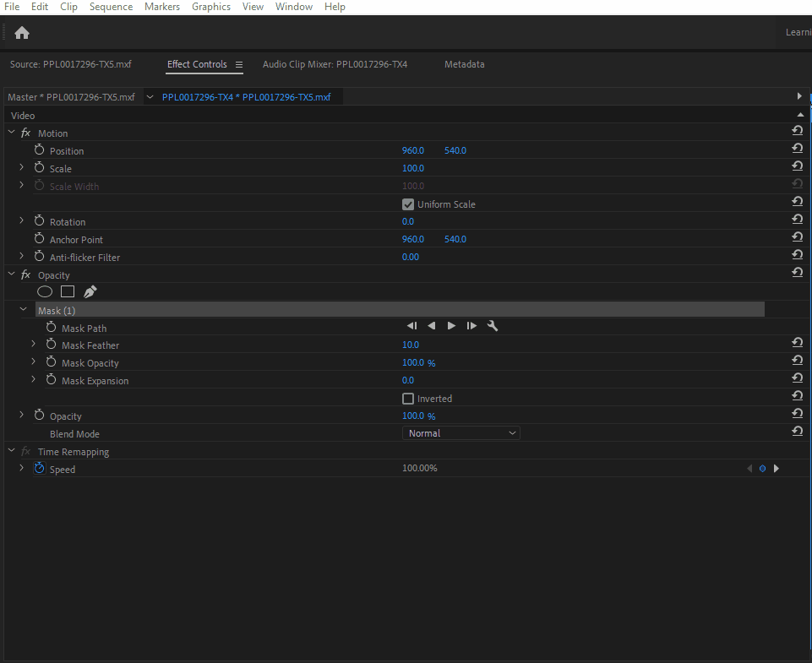Image resolution: width=812 pixels, height=663 pixels.
Task: Open the Effect Controls panel menu
Action: point(239,64)
